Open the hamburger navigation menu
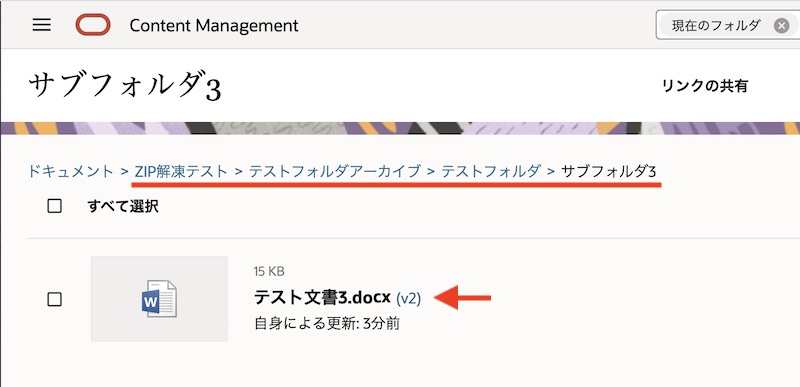This screenshot has height=387, width=800. pyautogui.click(x=41, y=25)
